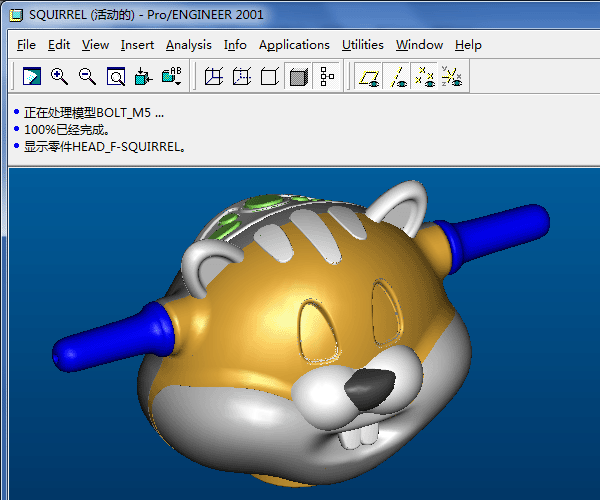Click the Repaint screen icon
The width and height of the screenshot is (600, 500).
(32, 76)
